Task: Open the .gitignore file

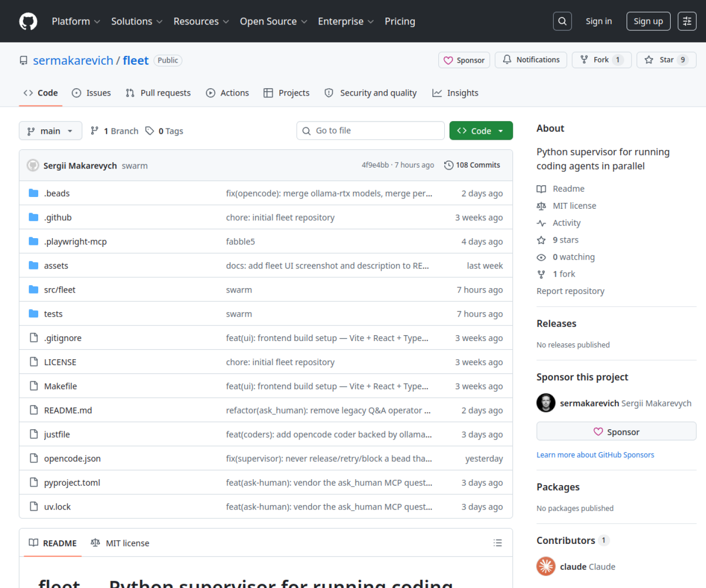Action: (x=63, y=338)
